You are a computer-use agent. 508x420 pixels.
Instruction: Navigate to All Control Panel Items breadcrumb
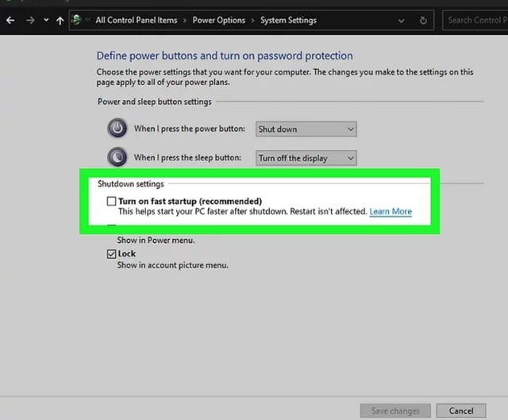pos(136,20)
